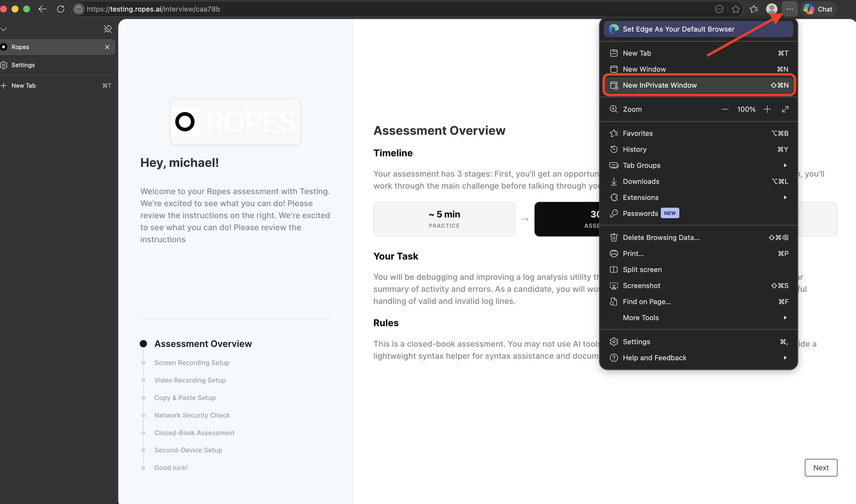This screenshot has height=504, width=856.
Task: Set Edge as your default browser
Action: pos(698,29)
